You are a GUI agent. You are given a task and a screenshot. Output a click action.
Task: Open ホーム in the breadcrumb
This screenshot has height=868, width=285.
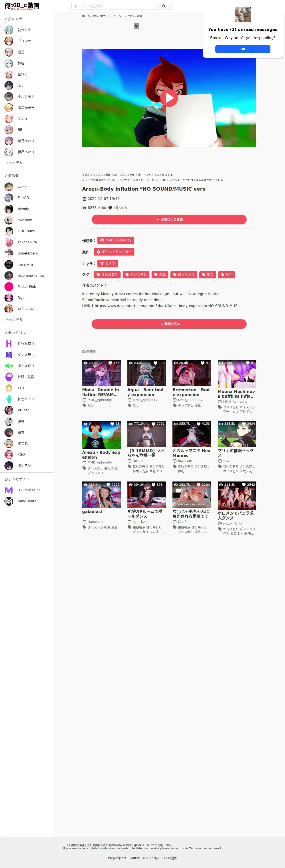coord(86,16)
